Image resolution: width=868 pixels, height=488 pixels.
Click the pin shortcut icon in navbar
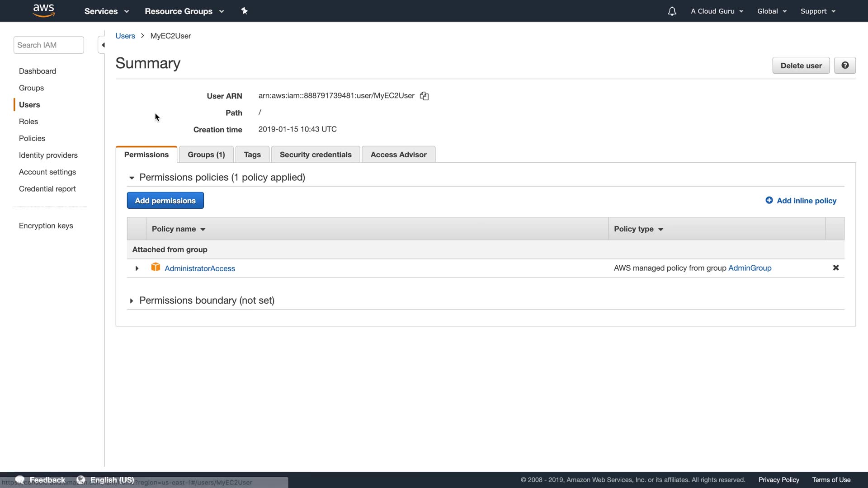[x=244, y=11]
